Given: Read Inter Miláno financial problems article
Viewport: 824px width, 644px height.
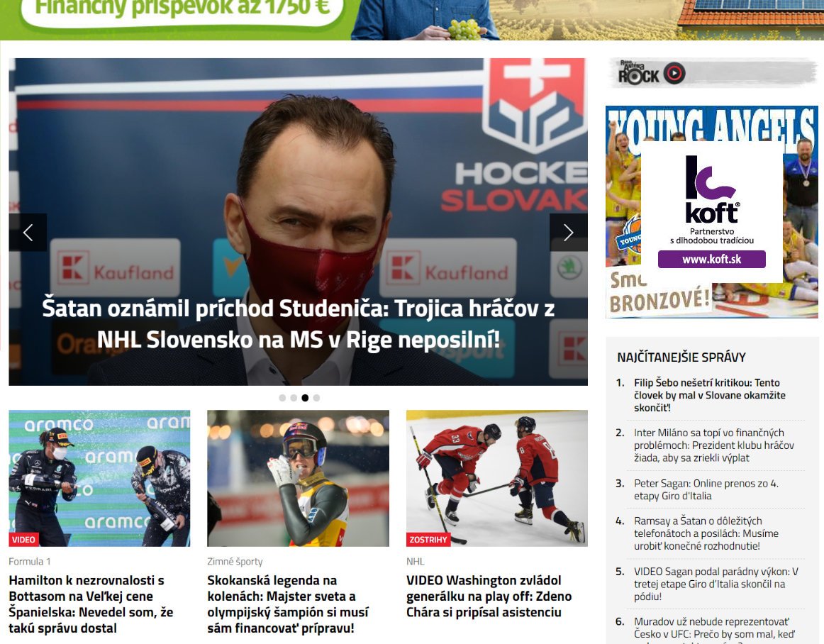Looking at the screenshot, I should pyautogui.click(x=713, y=445).
